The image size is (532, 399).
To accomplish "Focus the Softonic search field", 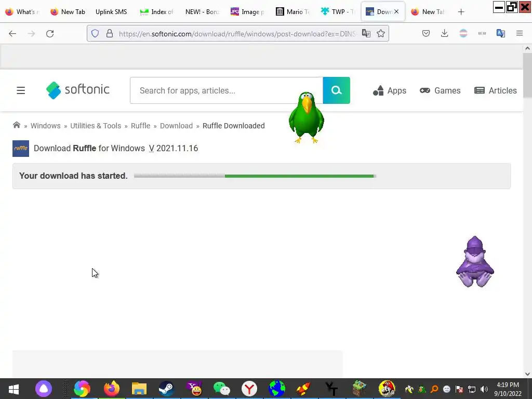I will 227,90.
